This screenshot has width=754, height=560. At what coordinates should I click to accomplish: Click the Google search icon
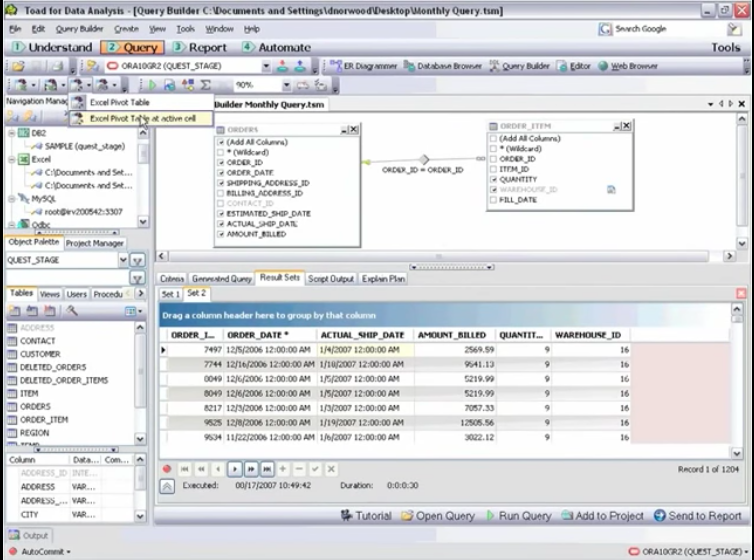605,29
